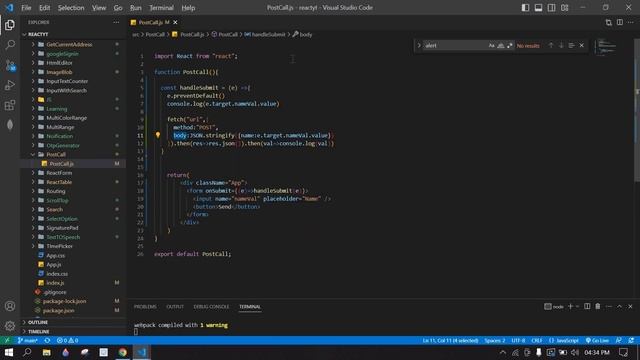Open the Run menu
Viewport: 640px width, 360px height.
coord(136,8)
